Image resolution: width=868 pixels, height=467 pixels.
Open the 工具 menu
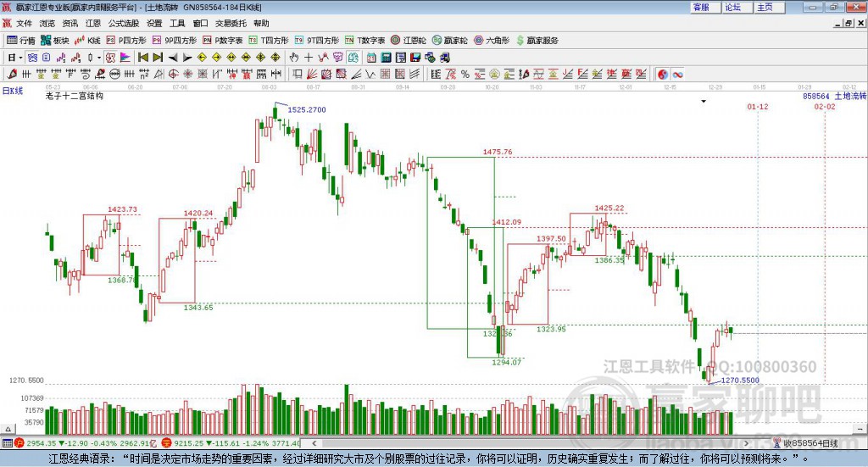tap(177, 23)
